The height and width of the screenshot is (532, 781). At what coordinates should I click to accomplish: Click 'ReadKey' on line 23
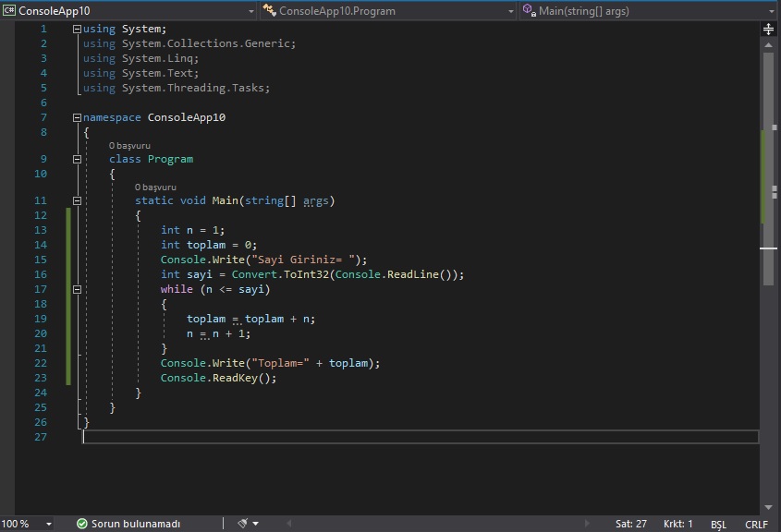(235, 379)
